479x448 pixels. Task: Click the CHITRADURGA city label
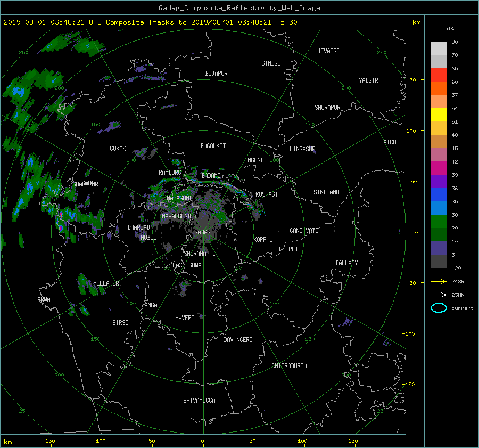pyautogui.click(x=290, y=366)
